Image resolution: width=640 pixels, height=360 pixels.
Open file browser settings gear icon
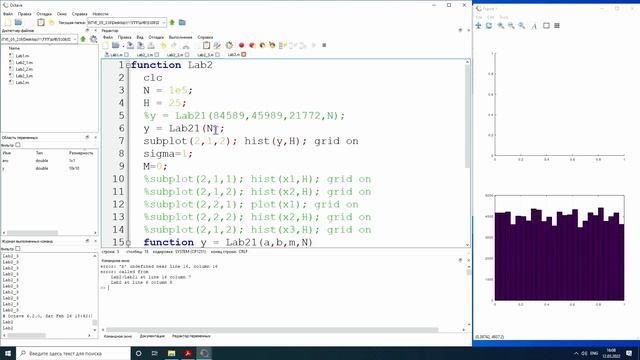[93, 39]
